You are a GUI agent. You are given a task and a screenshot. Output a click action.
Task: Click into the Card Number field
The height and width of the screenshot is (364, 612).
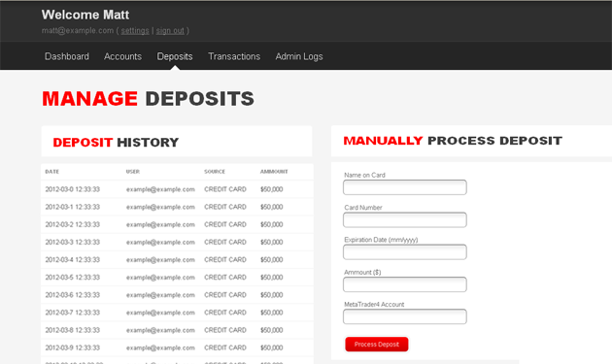click(x=405, y=219)
